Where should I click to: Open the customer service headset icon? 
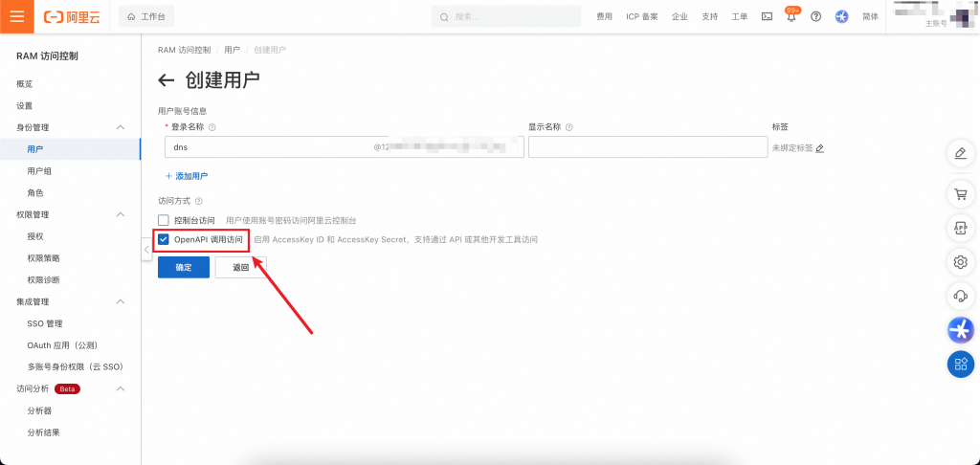(961, 296)
